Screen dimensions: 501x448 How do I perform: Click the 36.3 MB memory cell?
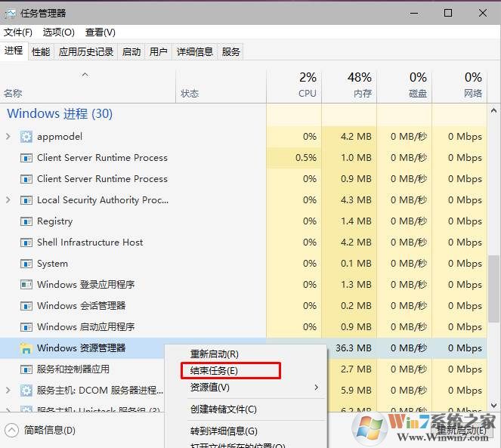(x=351, y=348)
